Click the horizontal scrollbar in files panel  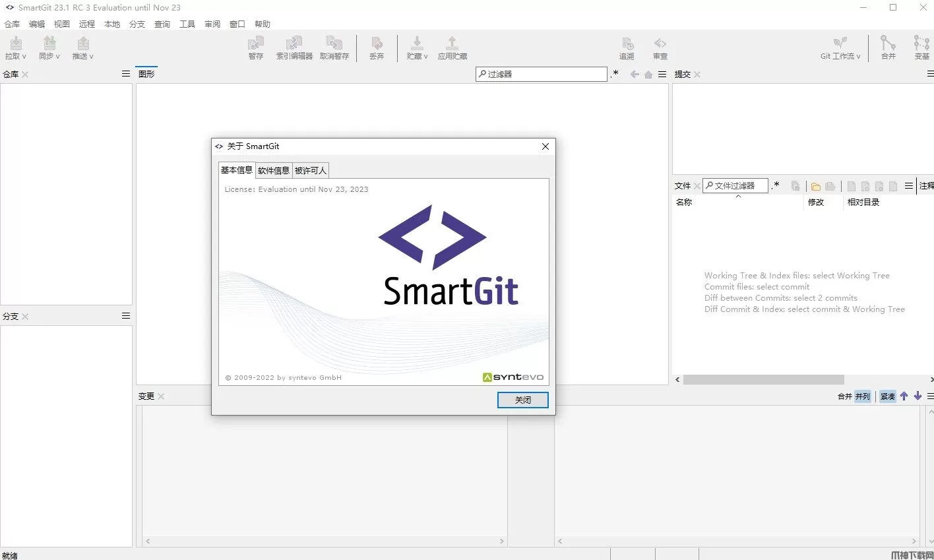coord(763,380)
